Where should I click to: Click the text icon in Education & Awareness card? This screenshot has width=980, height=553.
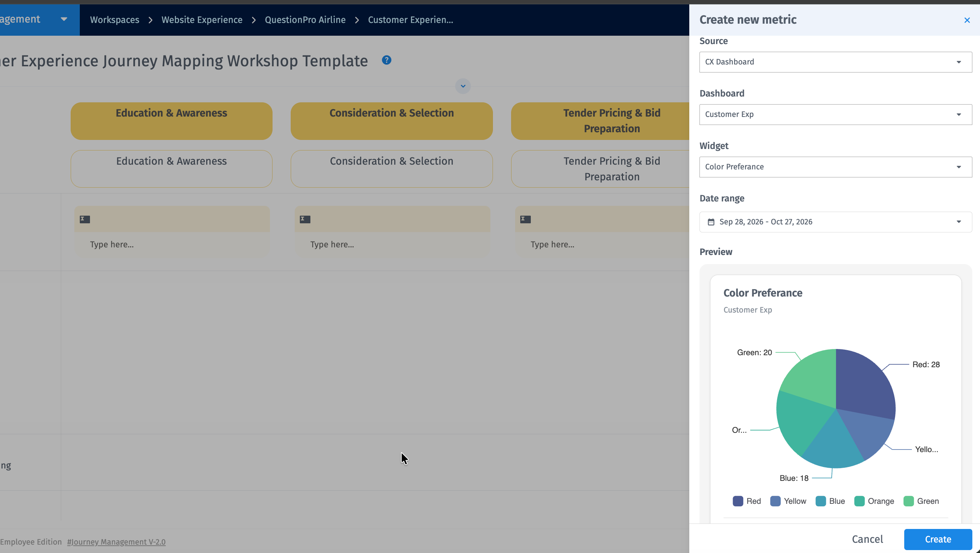85,219
